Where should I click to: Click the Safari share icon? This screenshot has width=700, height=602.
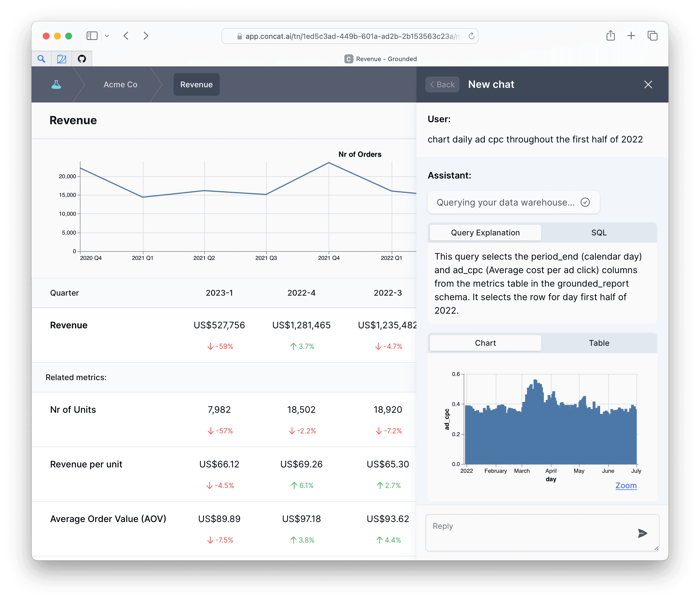(610, 36)
